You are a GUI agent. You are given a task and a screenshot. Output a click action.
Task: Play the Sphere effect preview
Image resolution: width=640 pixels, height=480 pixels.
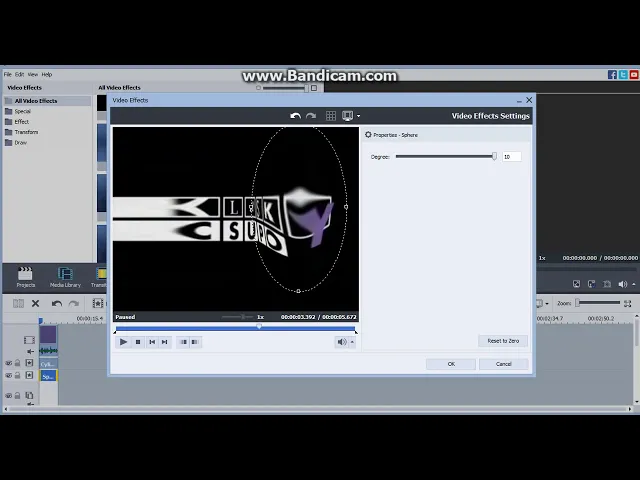123,342
